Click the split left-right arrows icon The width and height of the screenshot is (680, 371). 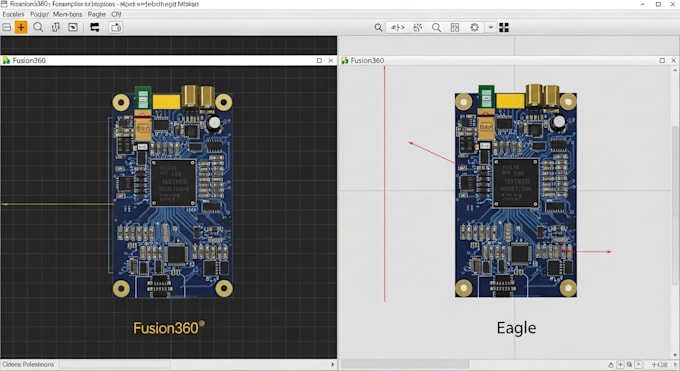(398, 27)
